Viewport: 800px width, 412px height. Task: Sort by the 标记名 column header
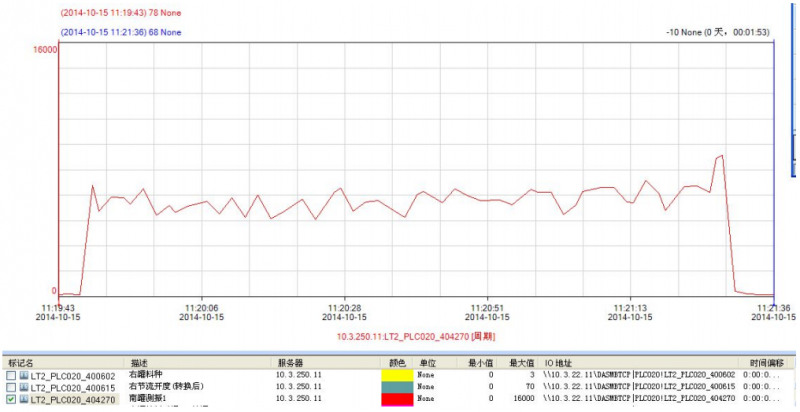22,362
